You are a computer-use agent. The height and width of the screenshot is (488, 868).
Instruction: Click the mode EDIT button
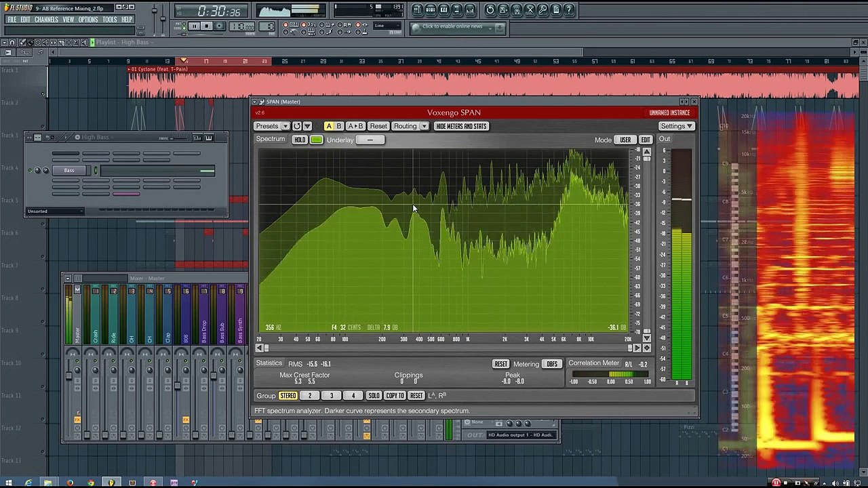point(646,140)
